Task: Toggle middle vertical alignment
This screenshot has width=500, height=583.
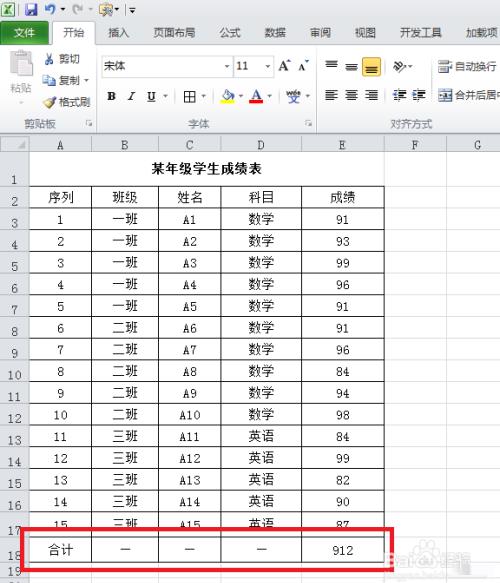Action: coord(351,66)
